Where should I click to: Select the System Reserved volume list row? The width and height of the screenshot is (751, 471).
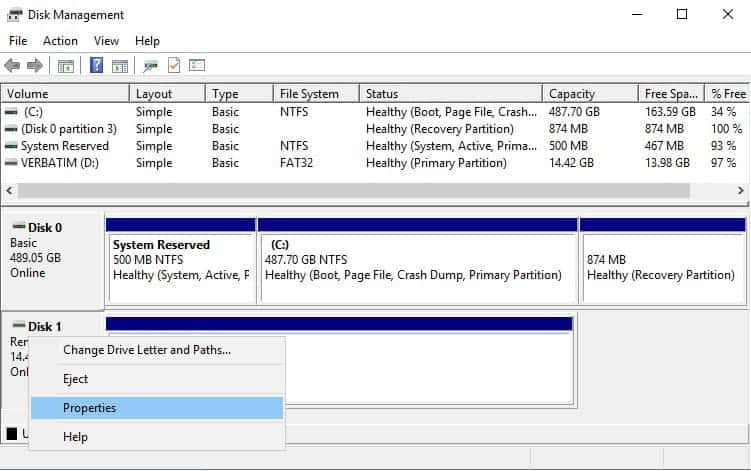(x=375, y=146)
